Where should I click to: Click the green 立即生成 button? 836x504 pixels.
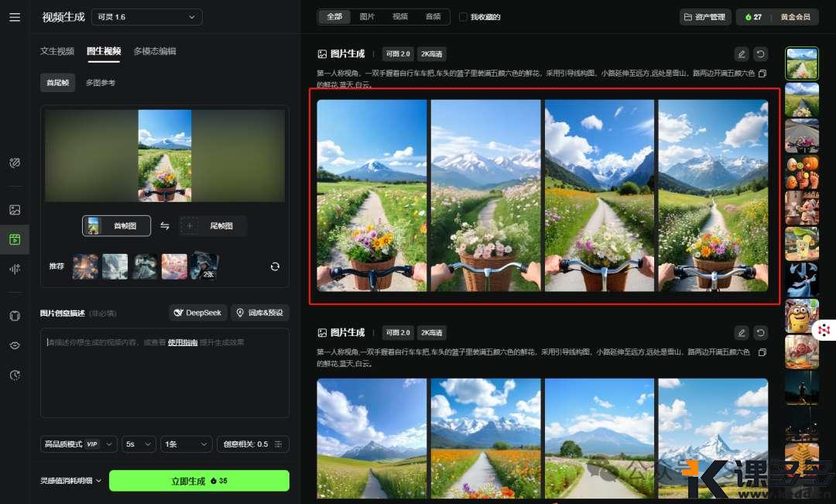click(x=199, y=481)
